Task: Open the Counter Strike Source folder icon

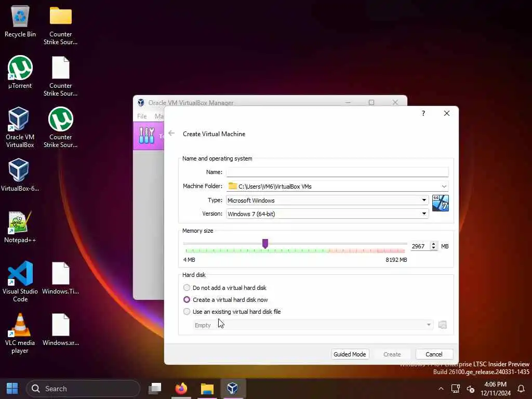Action: point(60,25)
